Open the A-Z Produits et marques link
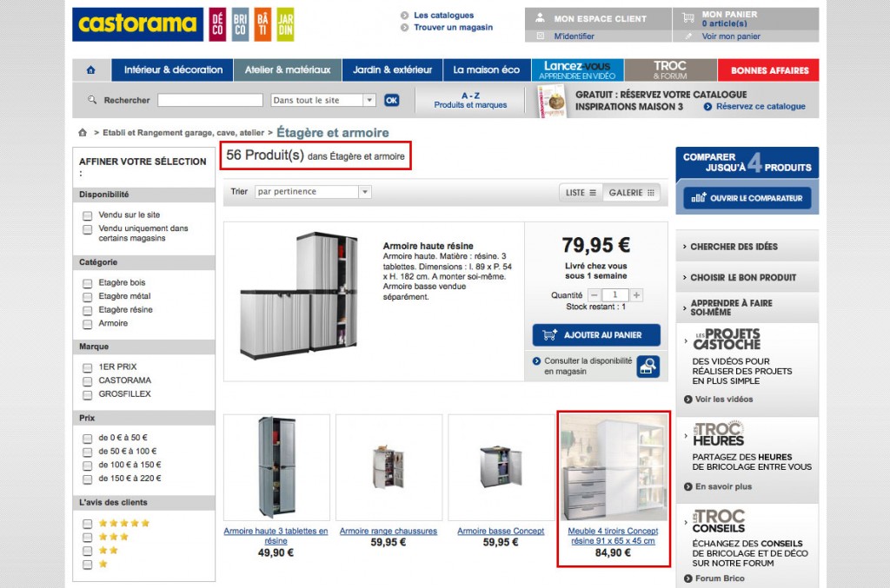This screenshot has width=890, height=588. [x=470, y=101]
